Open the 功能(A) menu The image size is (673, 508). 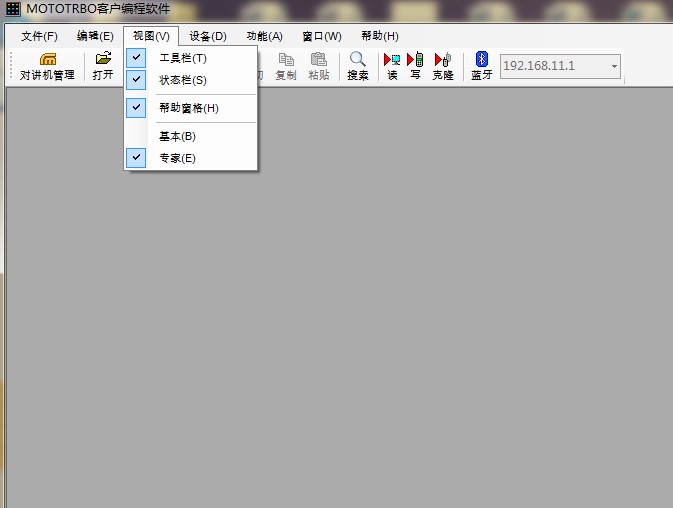tap(264, 36)
